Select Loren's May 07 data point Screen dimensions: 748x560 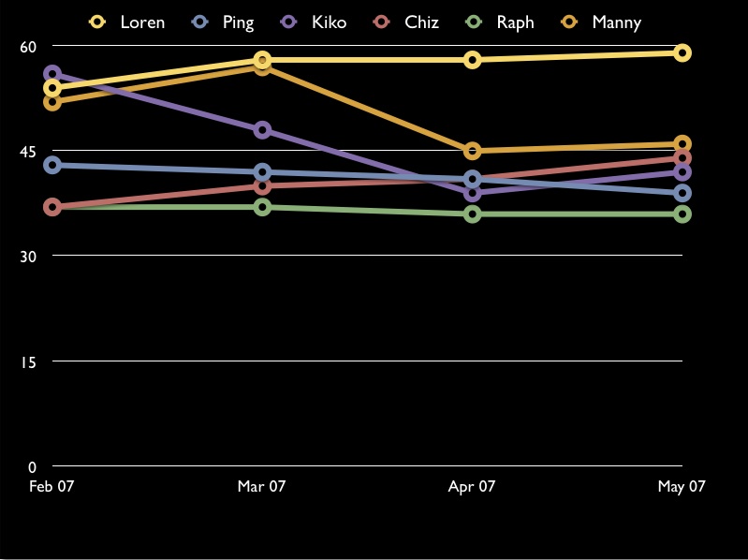click(682, 52)
